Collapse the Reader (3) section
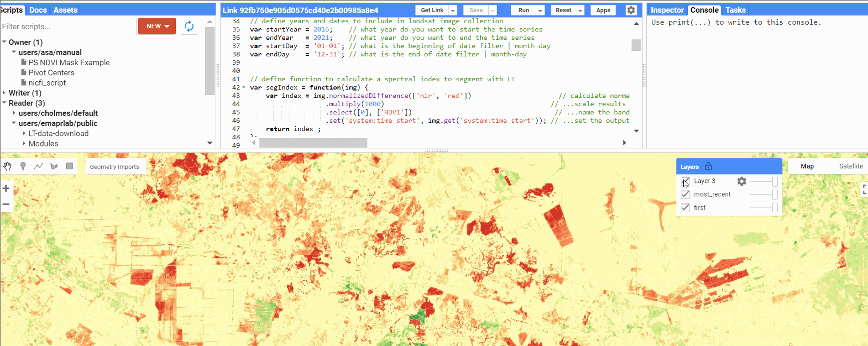The width and height of the screenshot is (868, 346). tap(4, 103)
